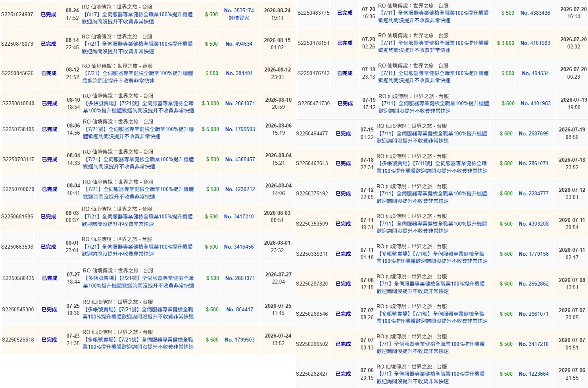
Task: Open the listing title link of order S2250663508
Action: point(137,251)
